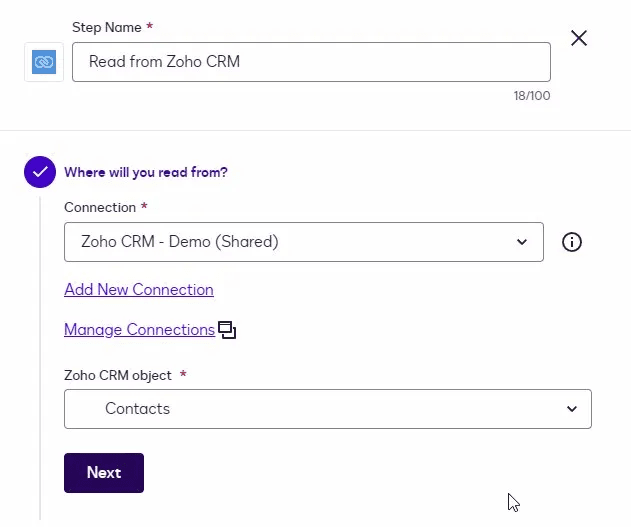The width and height of the screenshot is (631, 527).
Task: Open the Zoho CRM - Demo (Shared) connection selector
Action: pos(290,242)
